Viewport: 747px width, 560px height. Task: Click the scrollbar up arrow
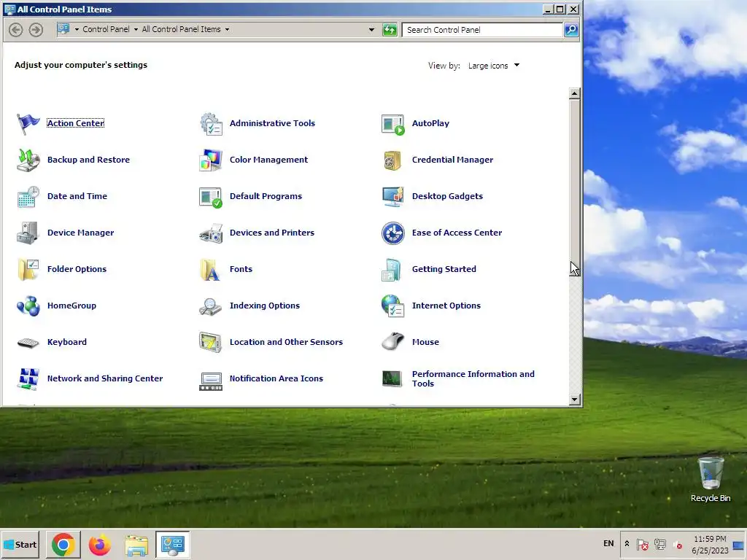575,94
